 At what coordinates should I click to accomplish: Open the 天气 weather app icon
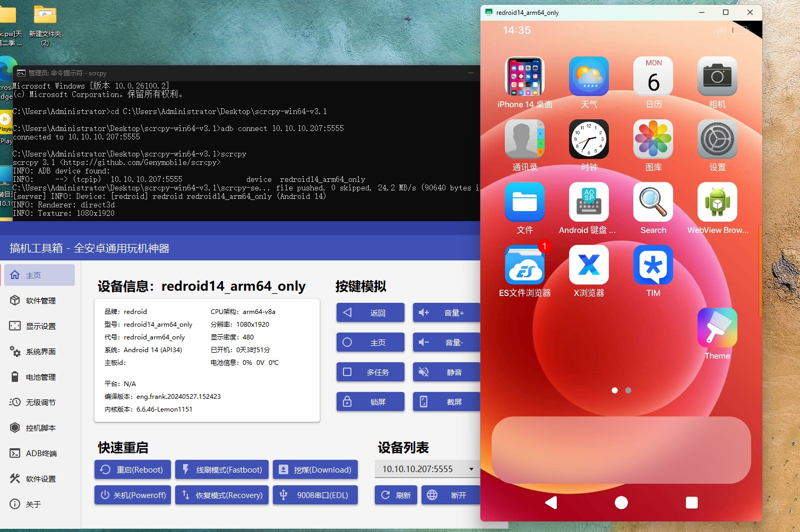click(x=589, y=76)
